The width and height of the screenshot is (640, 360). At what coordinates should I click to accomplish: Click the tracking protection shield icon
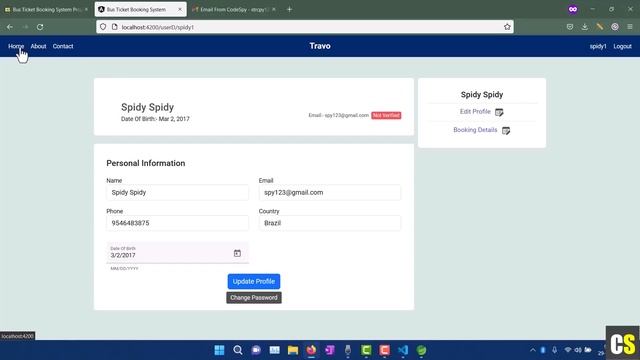pyautogui.click(x=103, y=27)
